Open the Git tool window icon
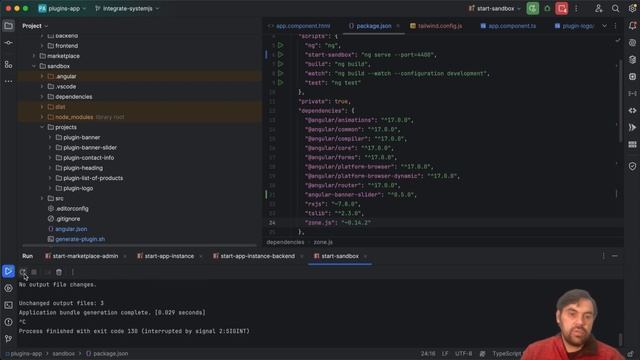The height and width of the screenshot is (360, 640). click(x=8, y=339)
